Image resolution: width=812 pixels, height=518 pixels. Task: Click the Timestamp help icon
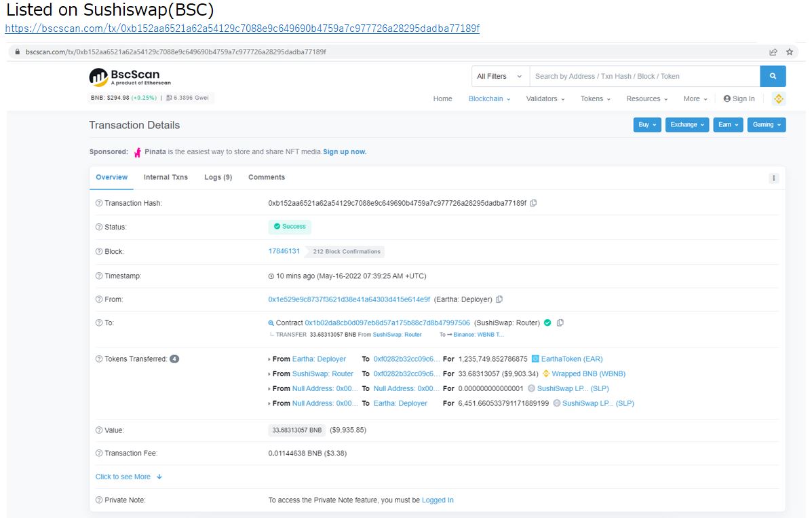(99, 276)
